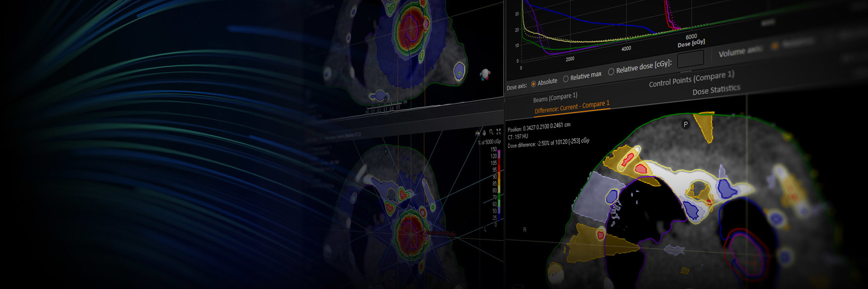
Task: Open the window level histogram tool
Action: point(477,133)
